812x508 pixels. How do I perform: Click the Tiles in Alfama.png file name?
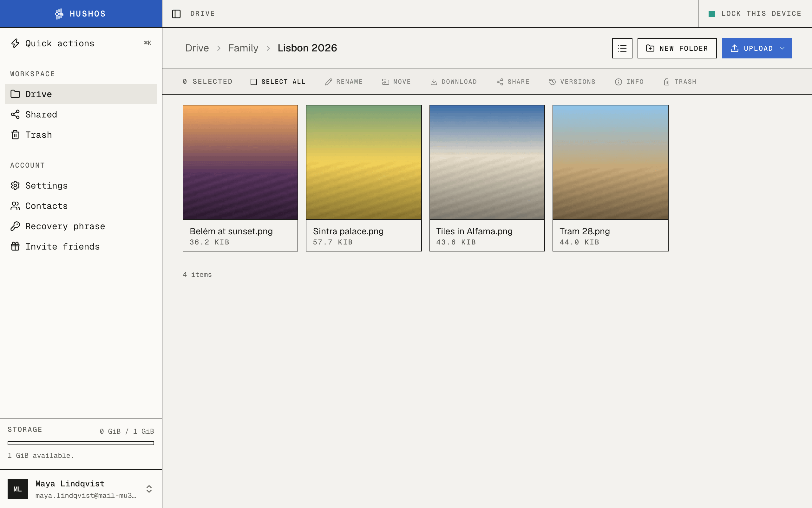474,231
